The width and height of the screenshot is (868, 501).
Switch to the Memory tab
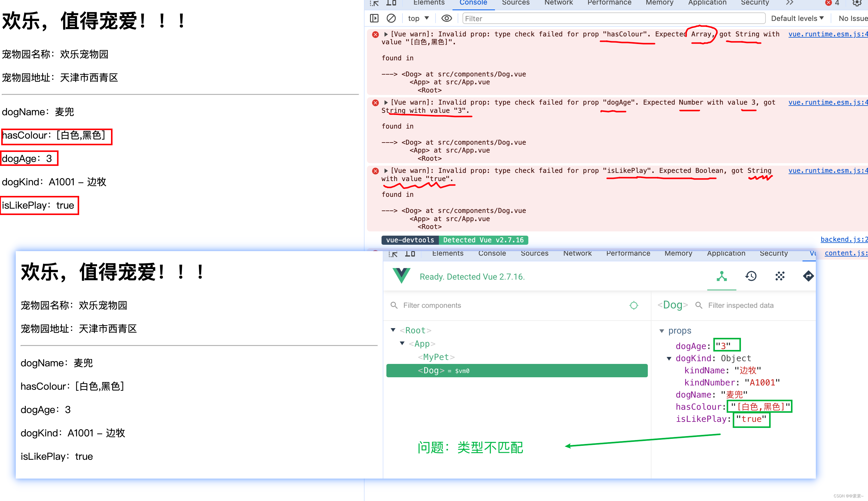coord(659,3)
